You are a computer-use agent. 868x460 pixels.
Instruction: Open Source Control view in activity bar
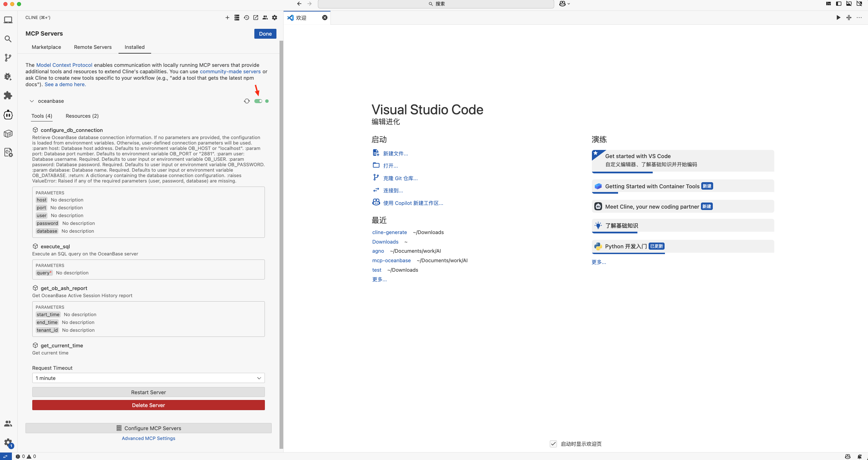pos(8,58)
